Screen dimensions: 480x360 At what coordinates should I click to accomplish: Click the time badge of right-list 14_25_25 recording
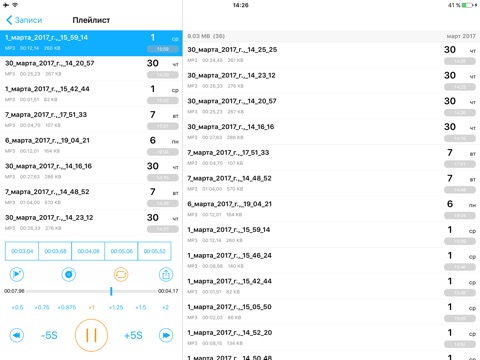pos(460,61)
